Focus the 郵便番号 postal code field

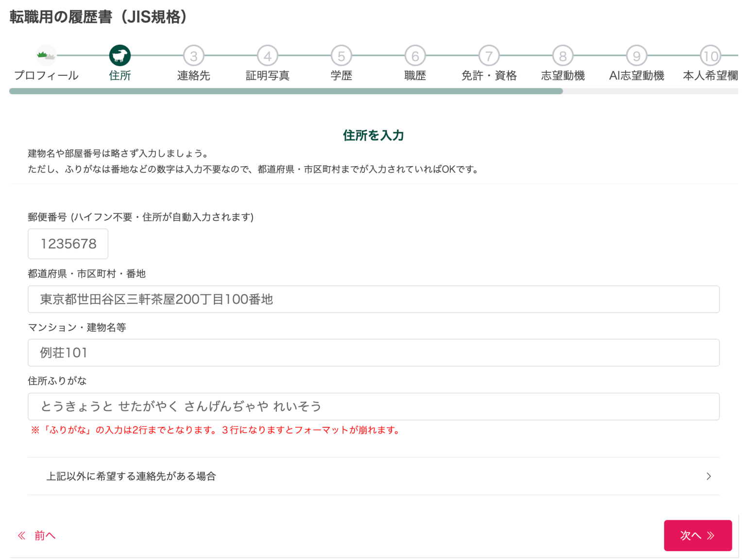tap(68, 244)
